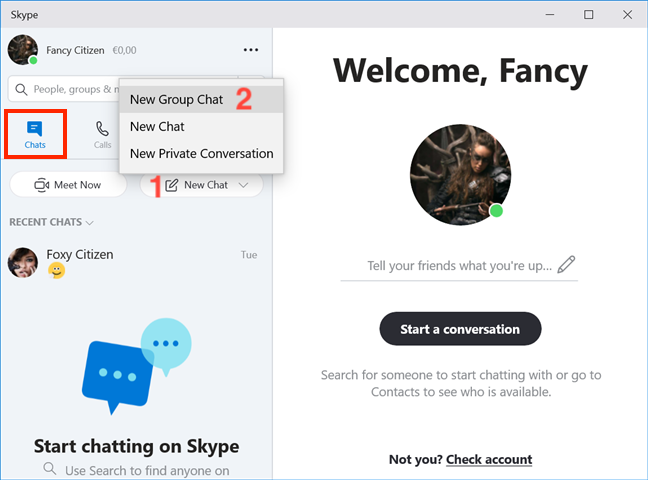Click the Tell your friends status field
Image resolution: width=648 pixels, height=480 pixels.
pos(459,266)
